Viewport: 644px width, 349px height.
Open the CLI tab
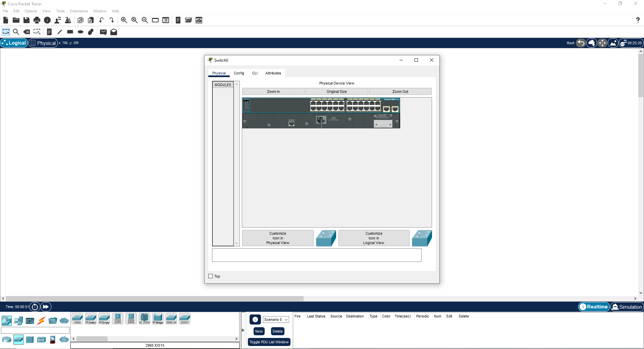255,73
